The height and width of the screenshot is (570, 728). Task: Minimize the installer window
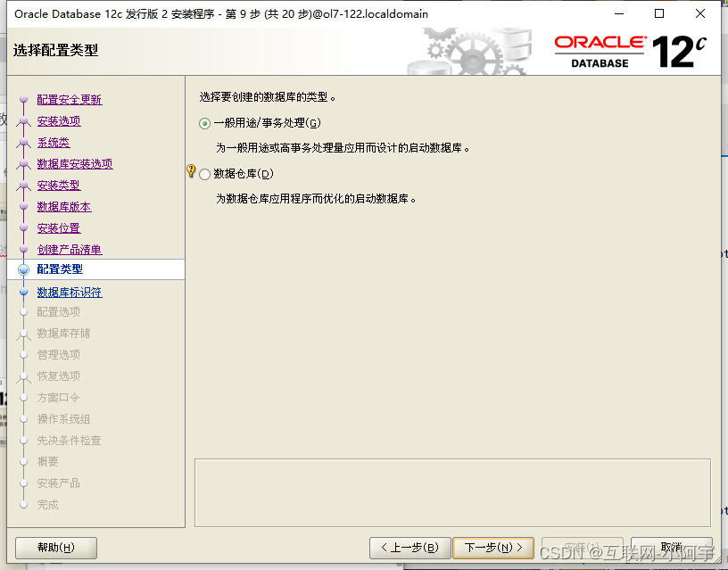[619, 13]
